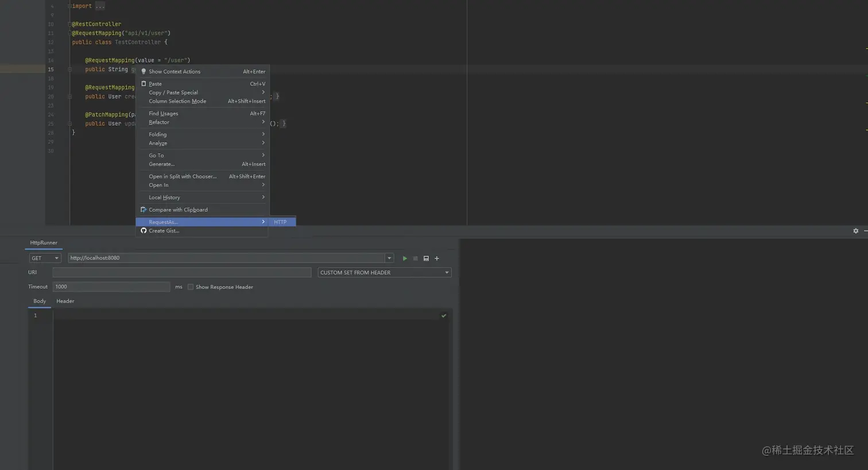Run the HTTP request with green play icon
868x470 pixels.
(405, 259)
